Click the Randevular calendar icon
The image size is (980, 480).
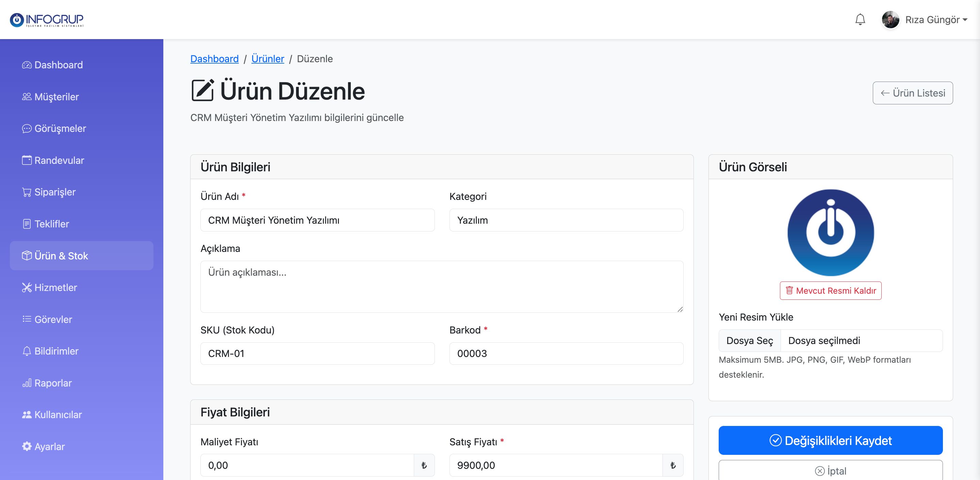tap(27, 160)
